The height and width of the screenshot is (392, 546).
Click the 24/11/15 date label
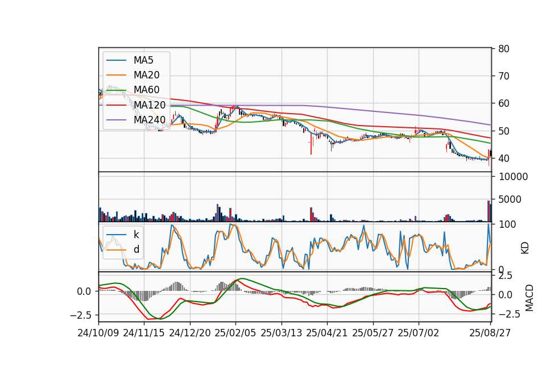pyautogui.click(x=143, y=333)
